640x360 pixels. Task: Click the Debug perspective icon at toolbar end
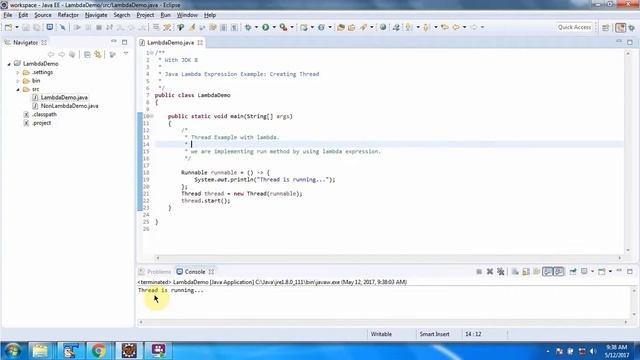(x=632, y=27)
